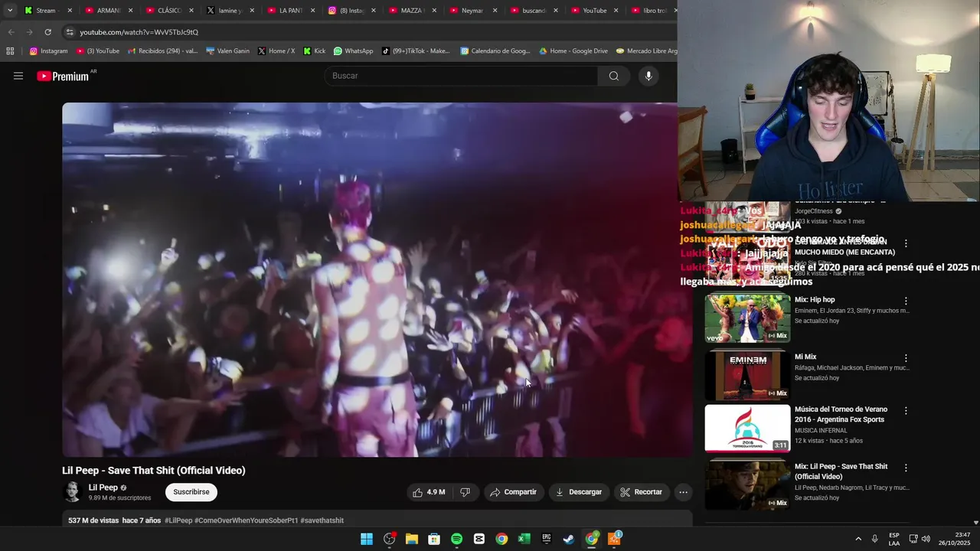Start voice search with the microphone

[648, 76]
